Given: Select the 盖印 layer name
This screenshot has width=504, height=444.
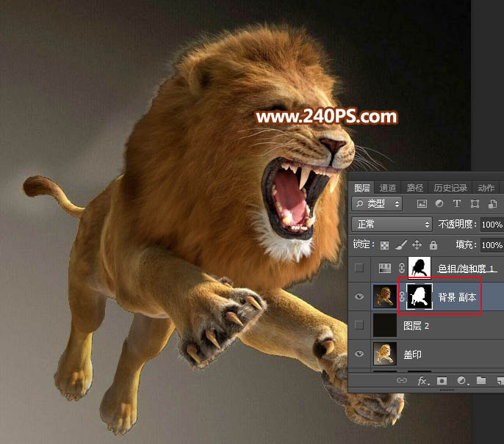Looking at the screenshot, I should click(412, 354).
